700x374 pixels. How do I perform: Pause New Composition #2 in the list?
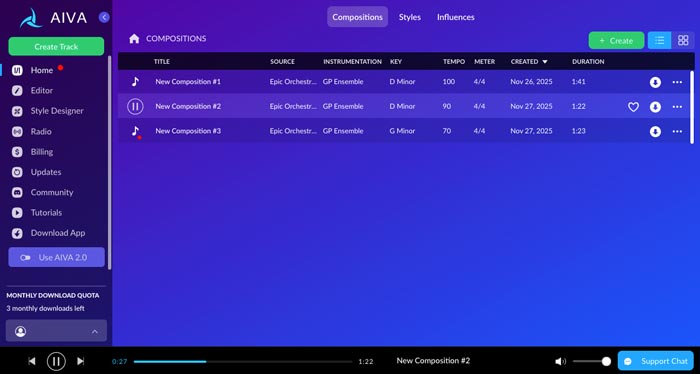pyautogui.click(x=135, y=106)
